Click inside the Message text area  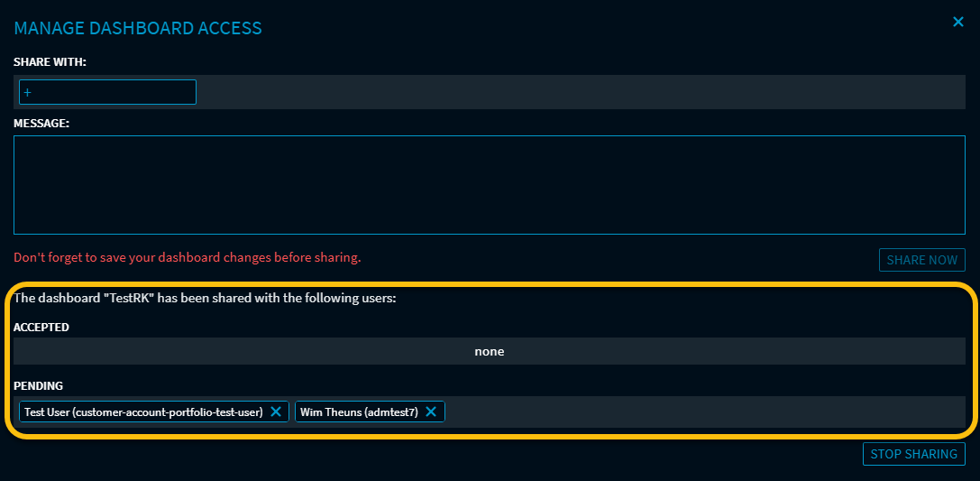click(x=489, y=185)
